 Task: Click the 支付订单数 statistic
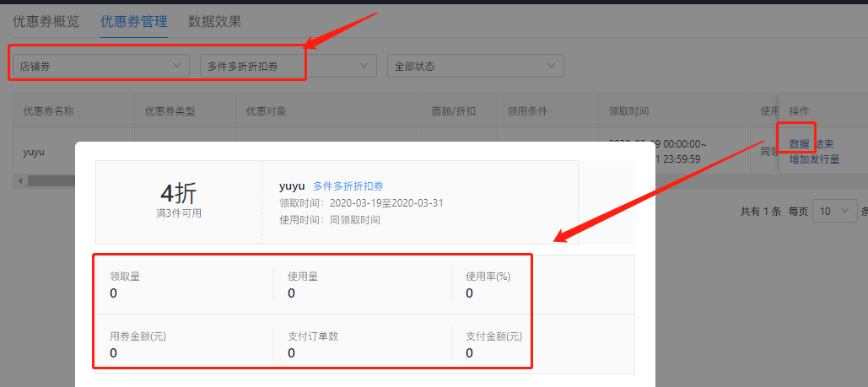(x=313, y=344)
